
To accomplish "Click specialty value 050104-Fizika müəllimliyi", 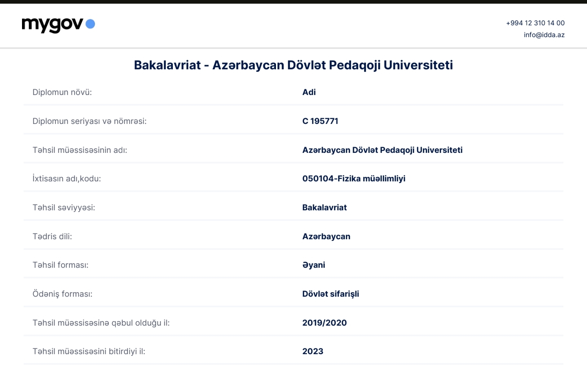I will pyautogui.click(x=353, y=178).
